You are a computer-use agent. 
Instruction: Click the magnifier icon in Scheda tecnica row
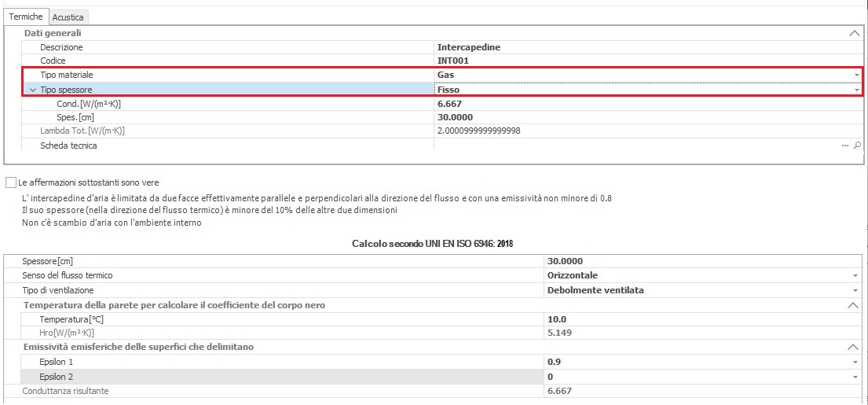point(857,145)
